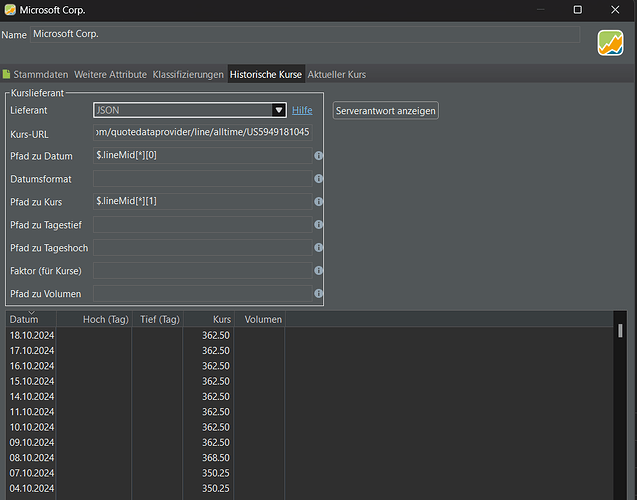Focus the empty Datumsformat input field
The width and height of the screenshot is (637, 500).
(x=202, y=179)
